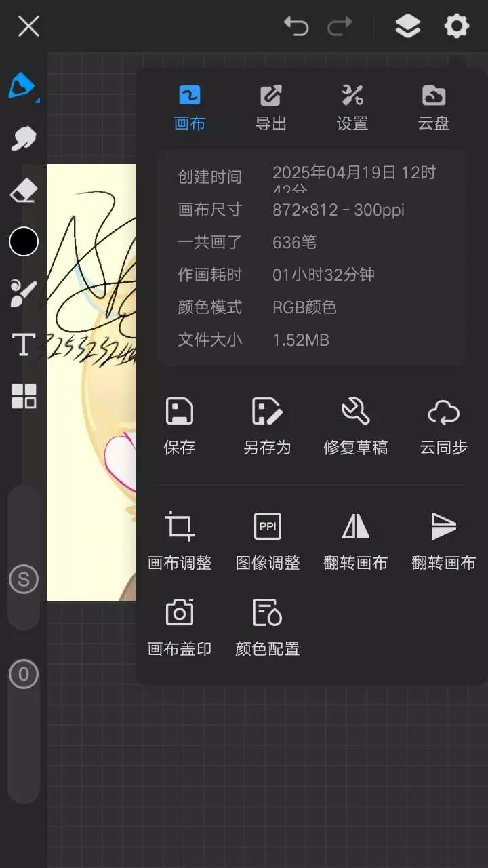Select the pen brush tool
488x868 pixels.
pyautogui.click(x=22, y=86)
